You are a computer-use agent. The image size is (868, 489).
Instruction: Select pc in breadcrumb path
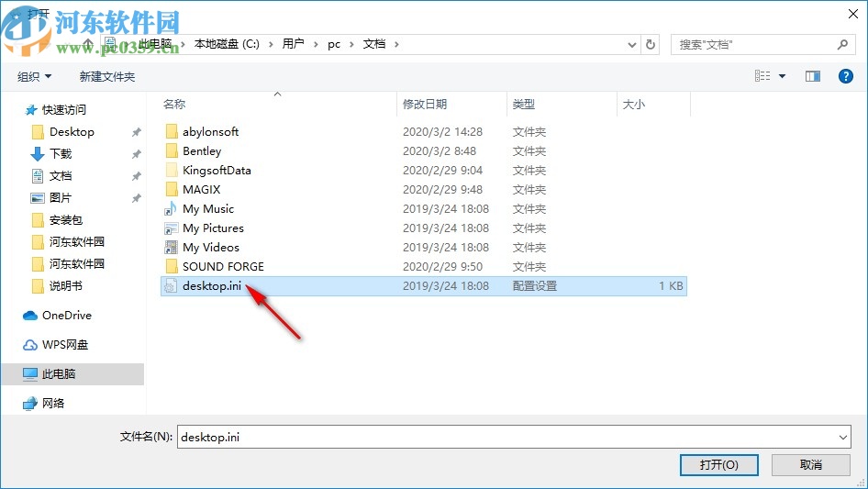tap(334, 44)
